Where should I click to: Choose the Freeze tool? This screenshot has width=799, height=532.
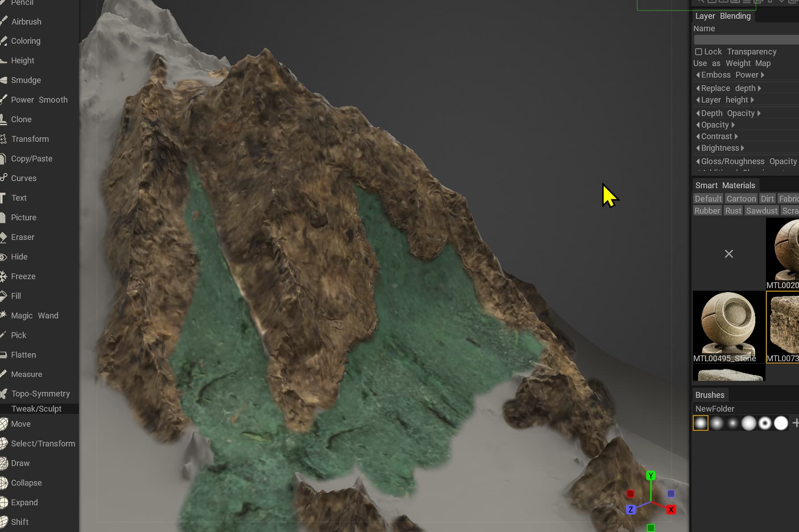click(x=23, y=276)
